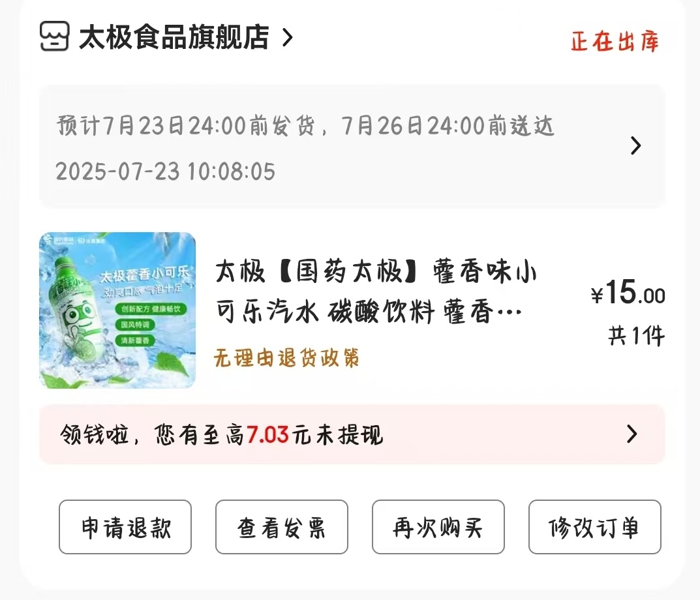Open shipping estimate arrow chevron
This screenshot has height=600, width=700.
coord(635,145)
